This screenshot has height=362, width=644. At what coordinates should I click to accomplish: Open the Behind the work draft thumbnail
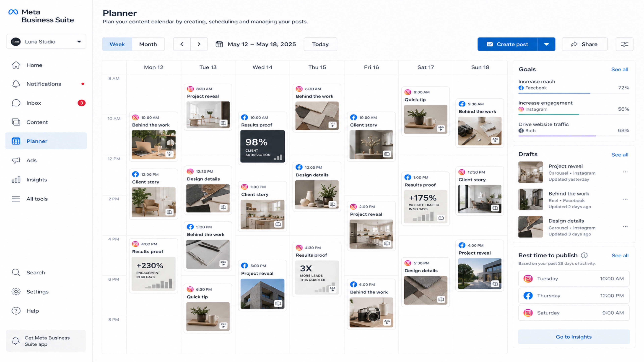coord(530,199)
